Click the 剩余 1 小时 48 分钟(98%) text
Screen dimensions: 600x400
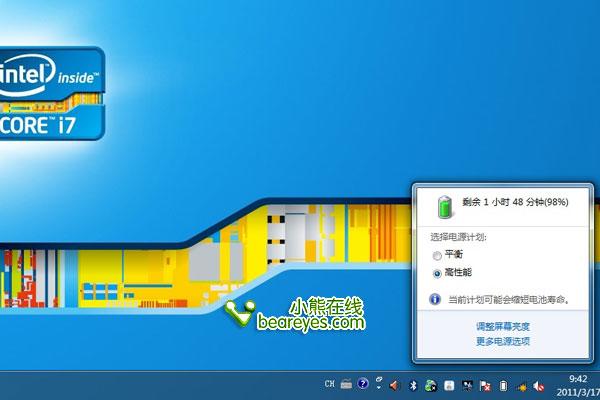(x=515, y=202)
